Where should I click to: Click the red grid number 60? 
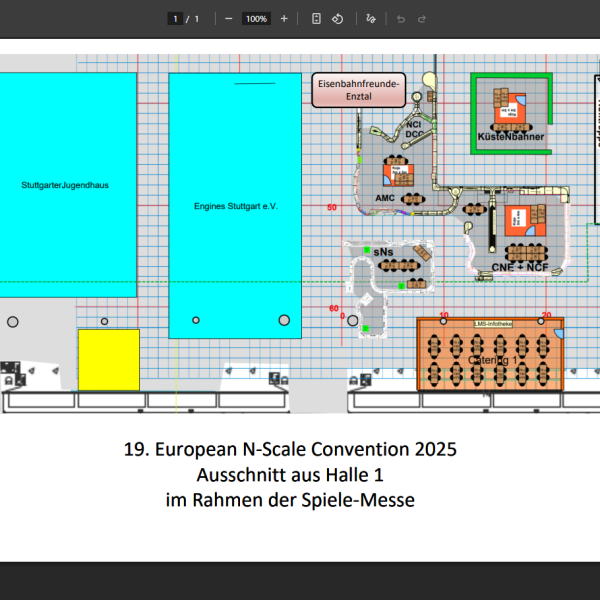coord(334,308)
